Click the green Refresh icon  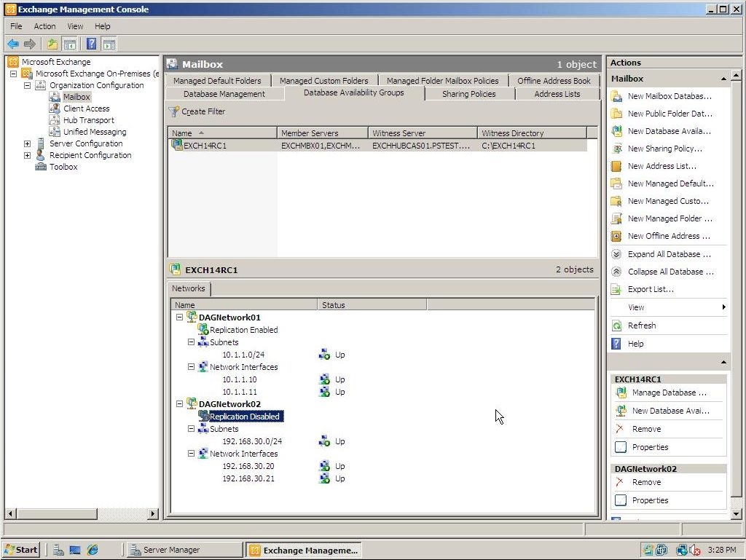pos(616,326)
